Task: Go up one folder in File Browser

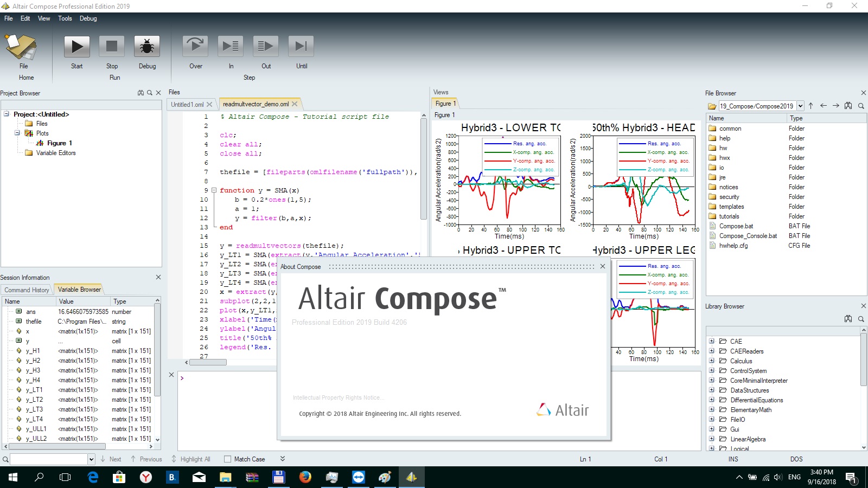Action: click(x=811, y=106)
